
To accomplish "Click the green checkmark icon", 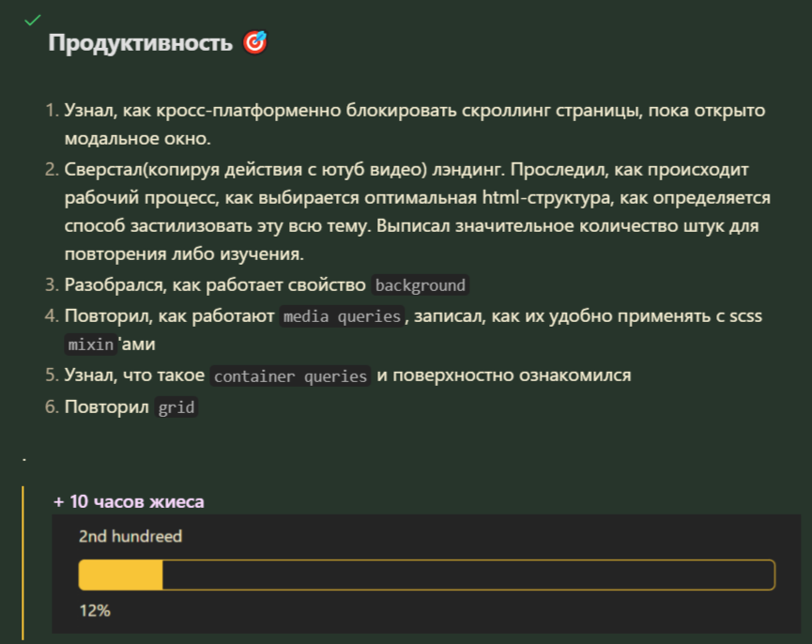I will point(33,20).
